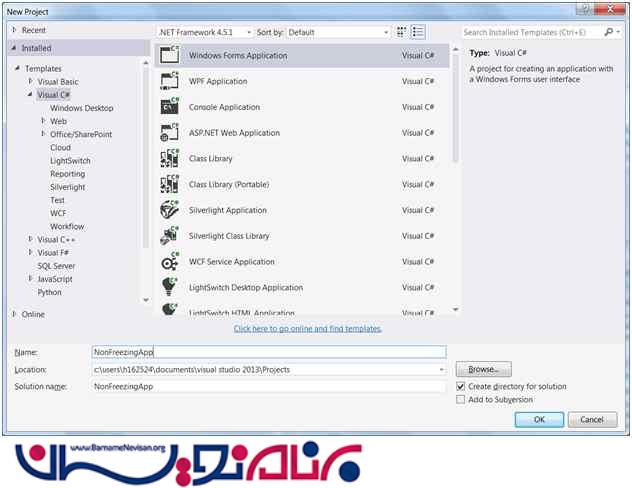Open the Location path dropdown arrow

click(441, 370)
